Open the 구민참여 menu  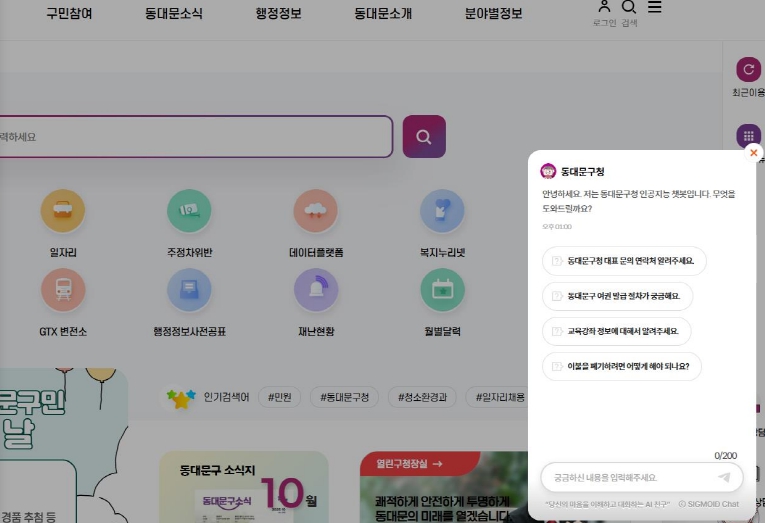point(69,14)
